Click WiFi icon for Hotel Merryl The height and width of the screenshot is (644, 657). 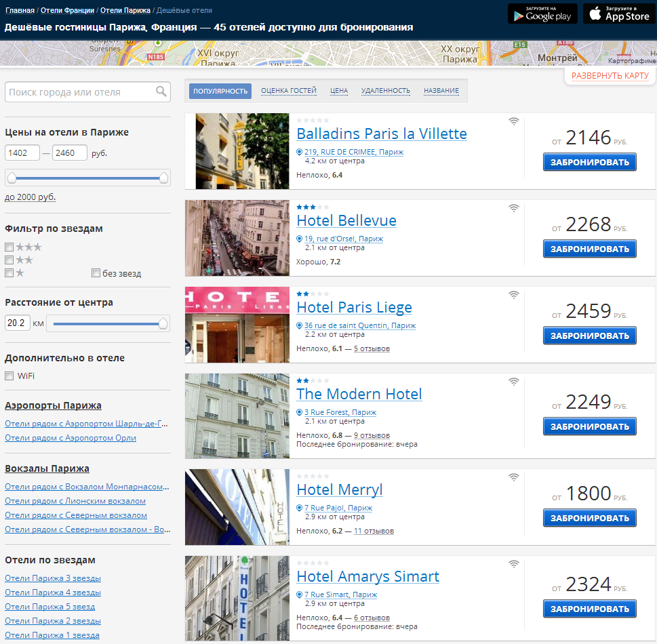(514, 477)
